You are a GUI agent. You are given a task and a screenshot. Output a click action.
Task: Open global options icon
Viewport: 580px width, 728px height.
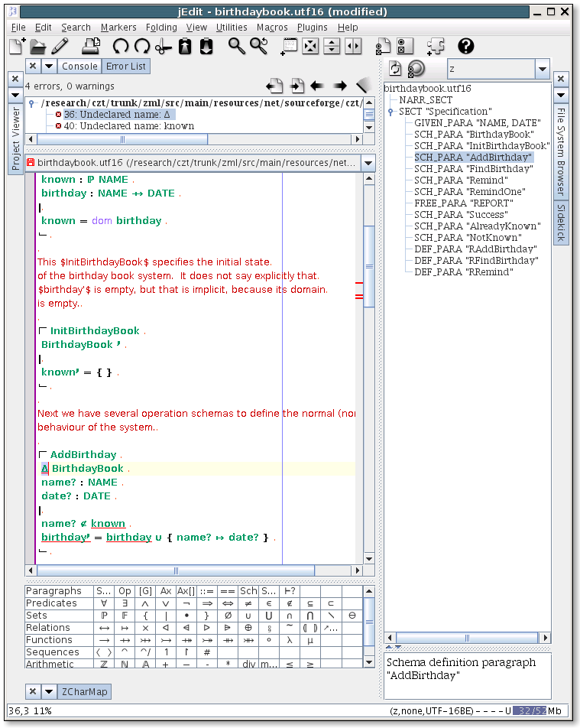point(405,46)
